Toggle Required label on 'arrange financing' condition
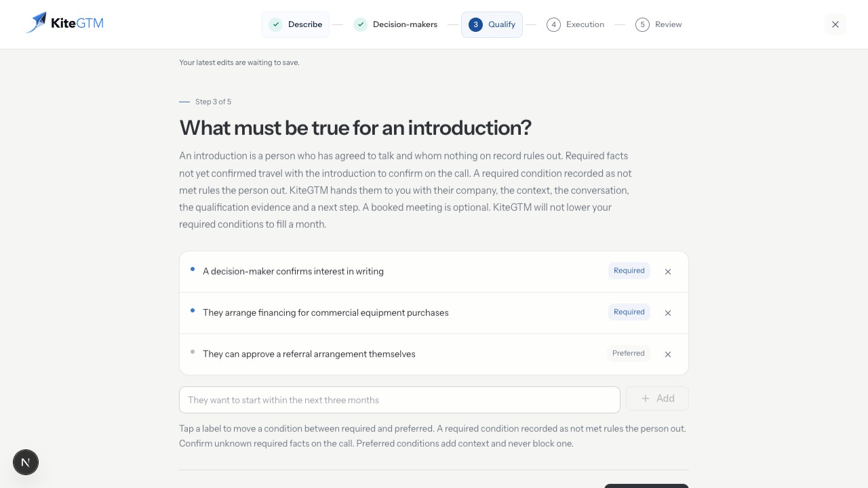The height and width of the screenshot is (488, 868). (629, 312)
